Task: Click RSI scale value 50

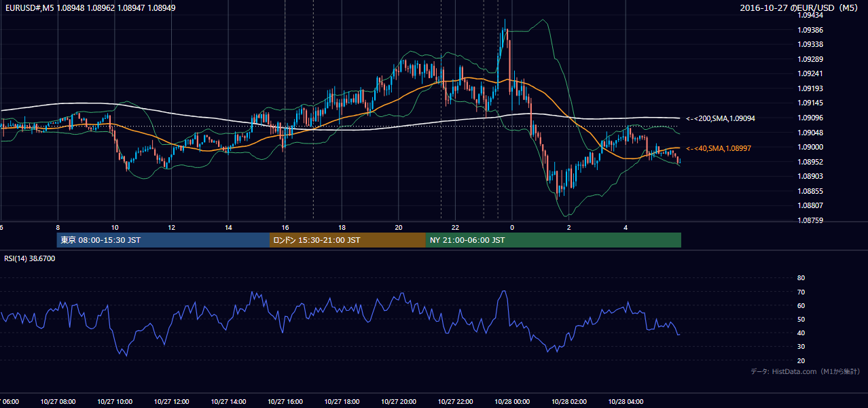Action: click(801, 319)
